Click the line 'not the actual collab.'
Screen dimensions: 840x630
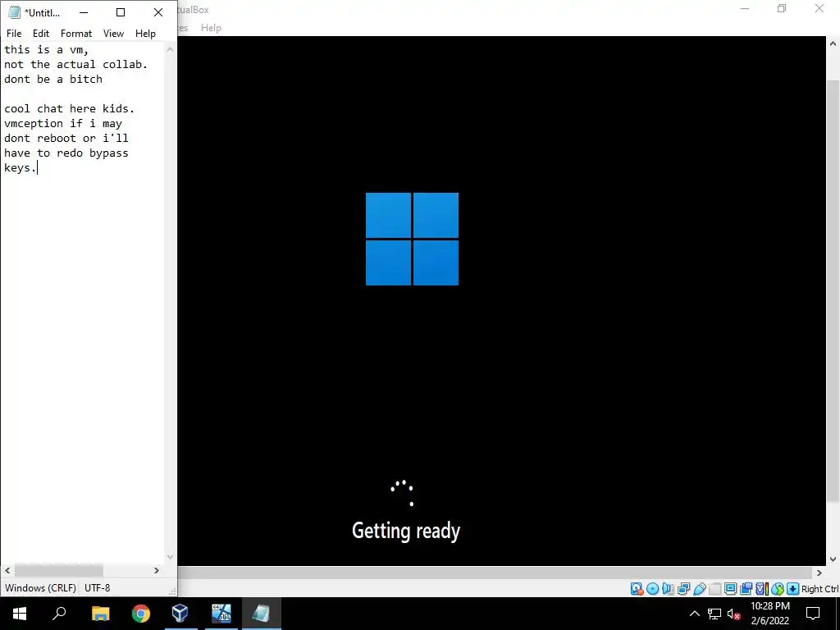coord(75,64)
